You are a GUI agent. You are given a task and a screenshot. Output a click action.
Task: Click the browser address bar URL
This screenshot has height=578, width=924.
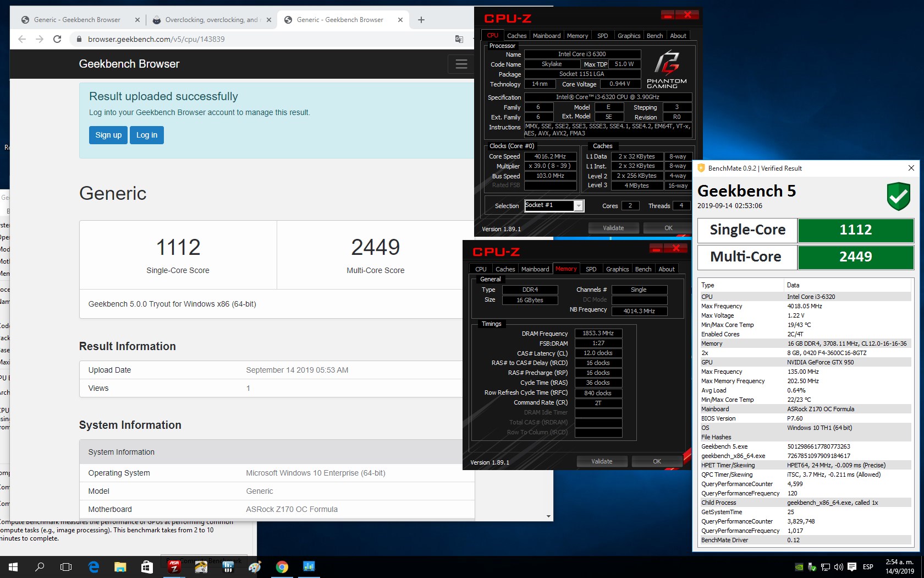(x=156, y=39)
